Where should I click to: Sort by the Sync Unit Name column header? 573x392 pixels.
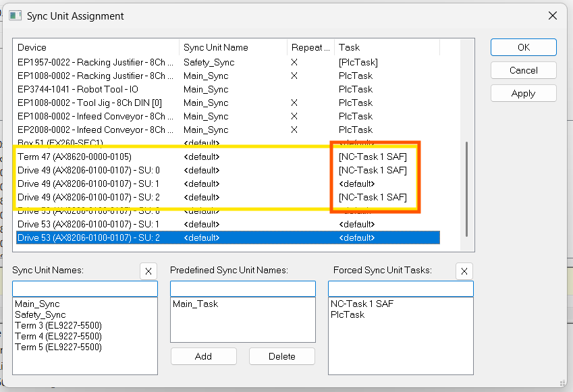click(233, 47)
